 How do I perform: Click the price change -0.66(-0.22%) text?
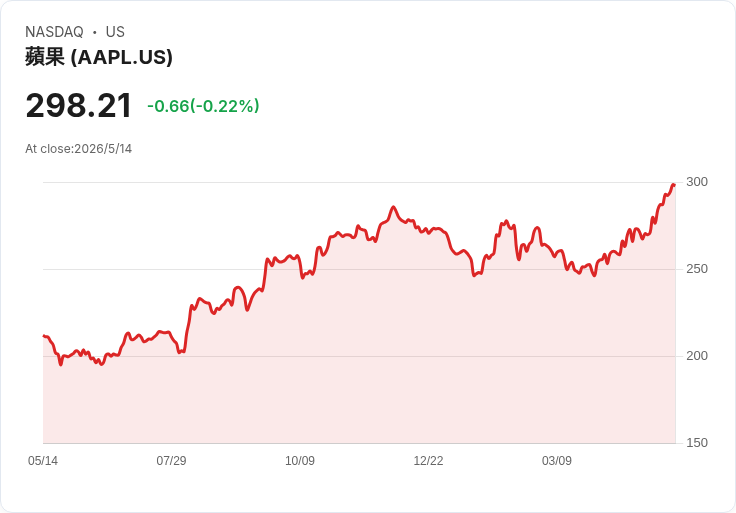203,106
